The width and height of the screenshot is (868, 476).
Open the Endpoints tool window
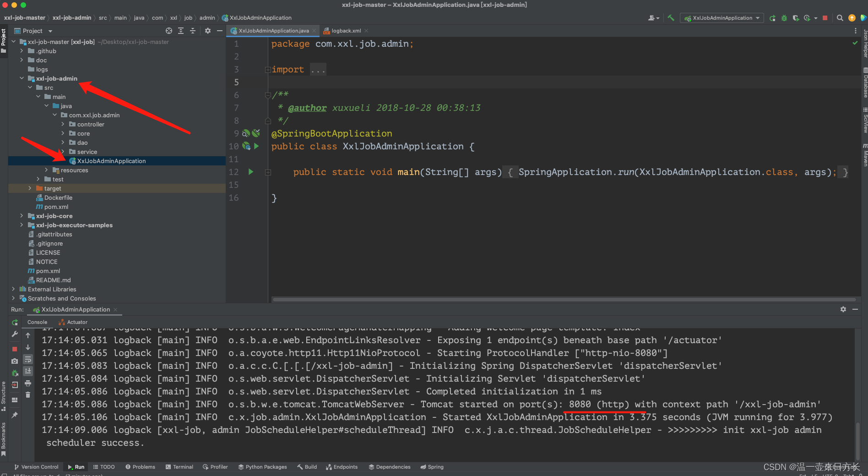point(342,467)
